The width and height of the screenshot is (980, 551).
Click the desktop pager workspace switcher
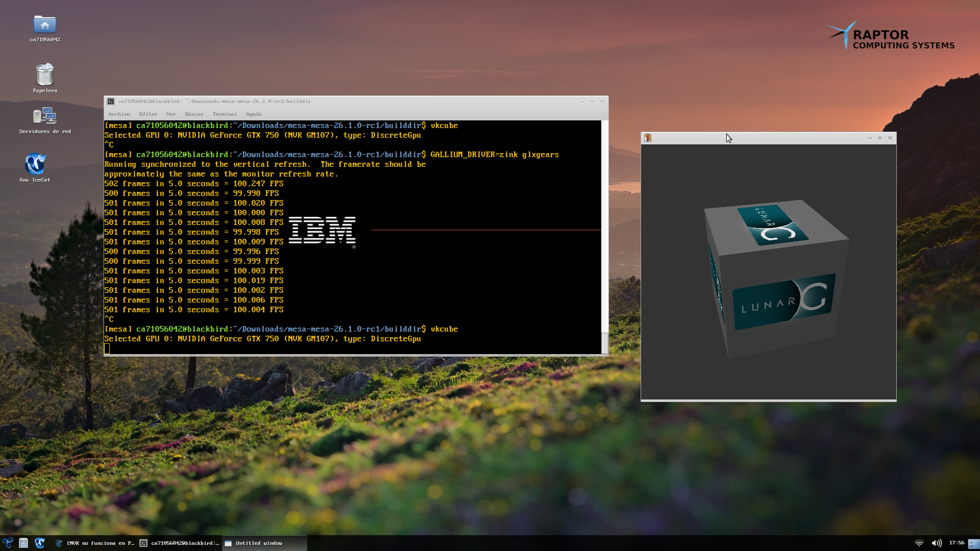[x=974, y=544]
